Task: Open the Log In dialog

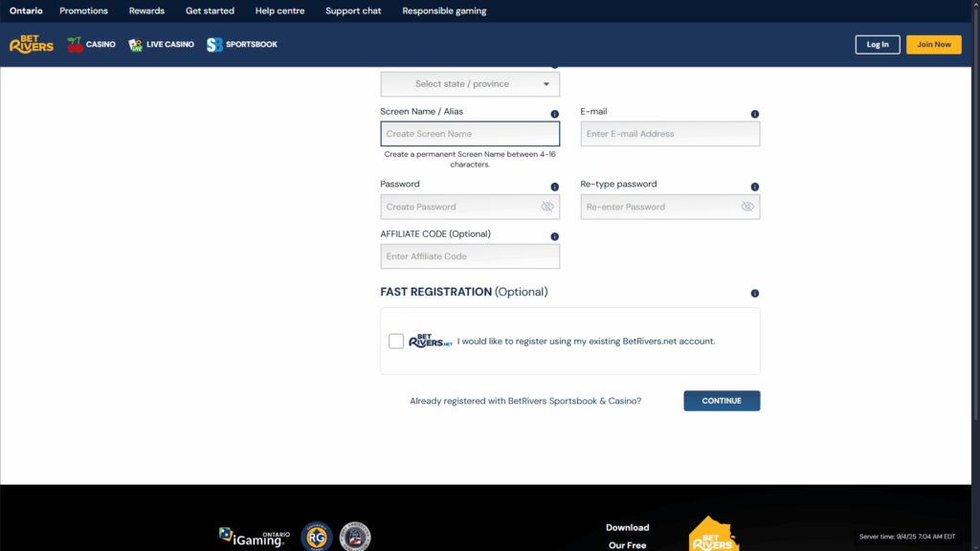Action: (x=877, y=44)
